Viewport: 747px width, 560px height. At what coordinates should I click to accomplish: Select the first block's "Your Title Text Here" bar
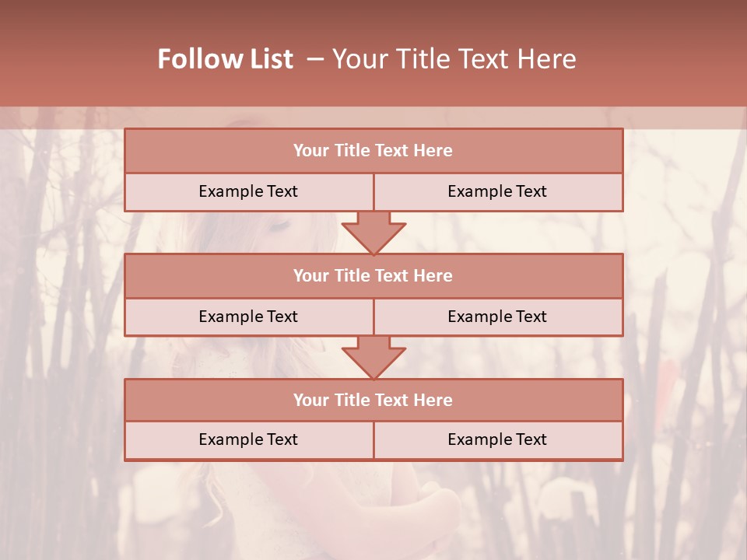[x=373, y=150]
